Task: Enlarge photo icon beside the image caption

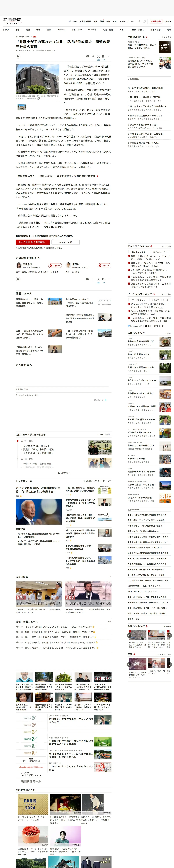Action: coord(39,99)
